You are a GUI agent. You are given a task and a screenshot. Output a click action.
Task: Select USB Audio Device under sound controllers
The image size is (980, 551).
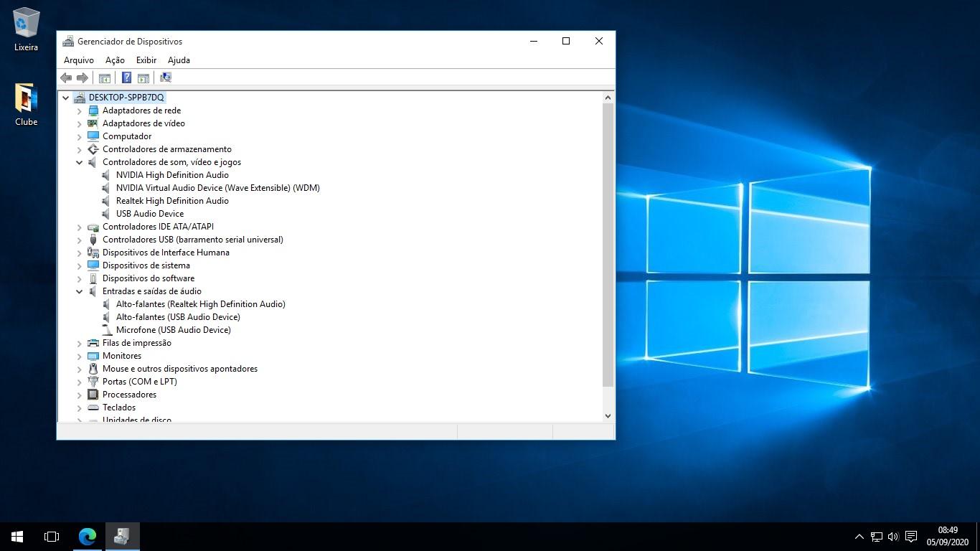(150, 214)
